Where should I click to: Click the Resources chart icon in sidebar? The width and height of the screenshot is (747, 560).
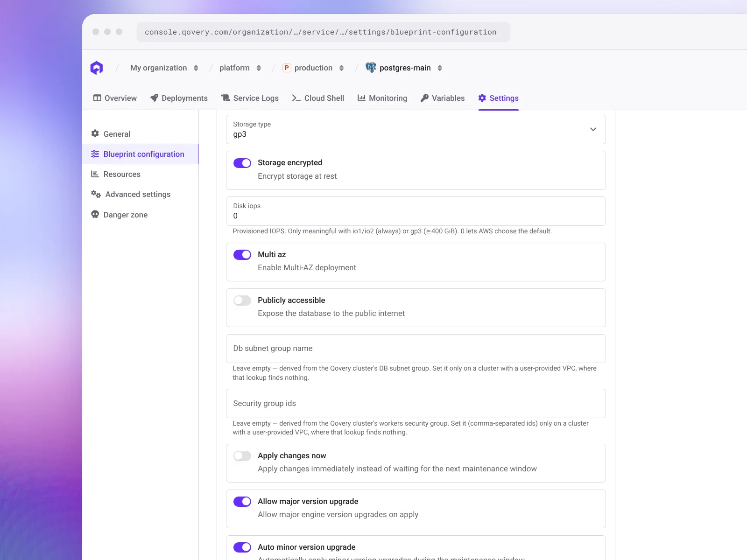pyautogui.click(x=95, y=174)
